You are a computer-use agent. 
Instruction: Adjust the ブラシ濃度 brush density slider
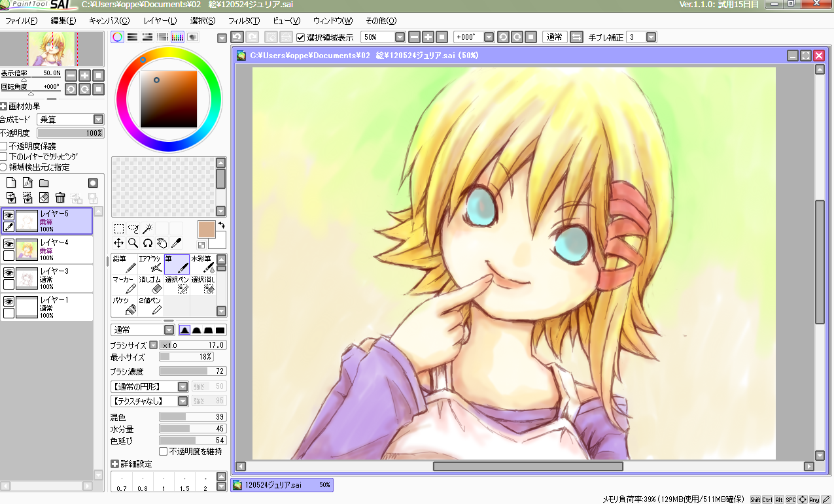click(x=192, y=371)
